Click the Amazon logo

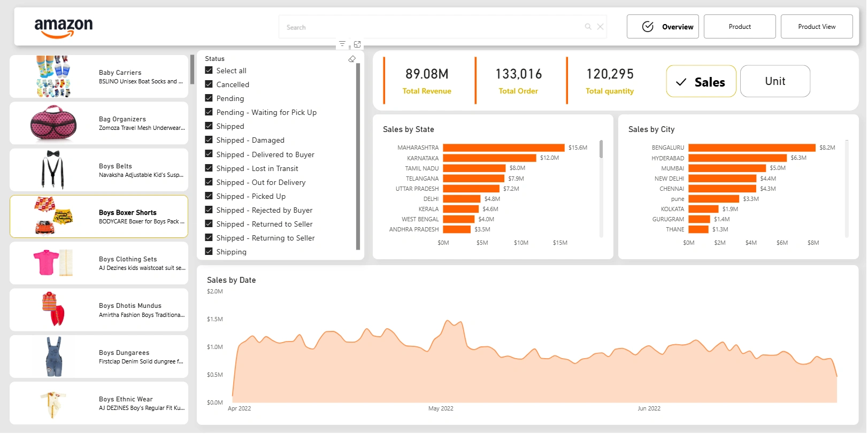(64, 28)
